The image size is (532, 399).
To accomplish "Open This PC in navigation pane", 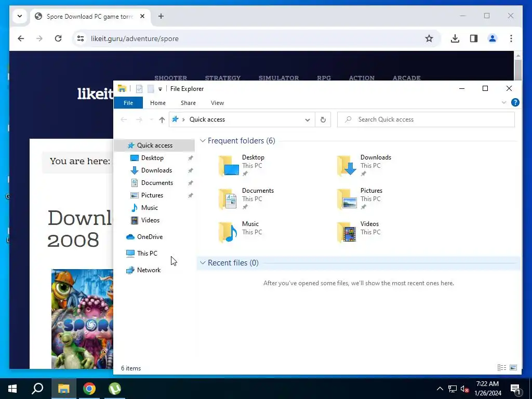I will [147, 254].
